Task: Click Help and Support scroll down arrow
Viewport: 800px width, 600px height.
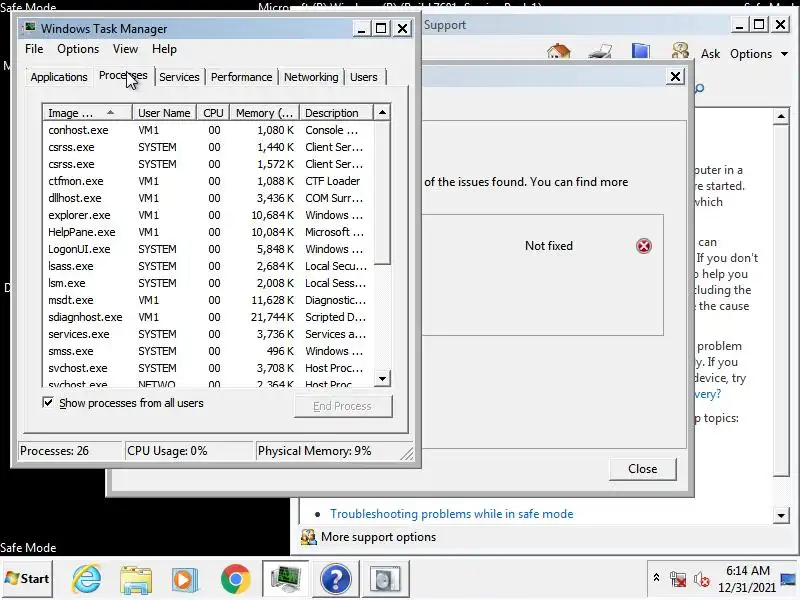Action: pos(781,515)
